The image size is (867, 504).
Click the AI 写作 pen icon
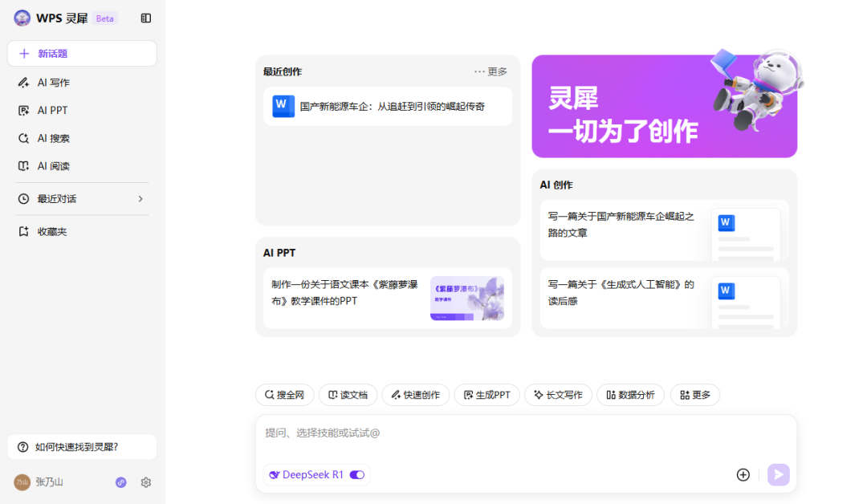point(23,83)
